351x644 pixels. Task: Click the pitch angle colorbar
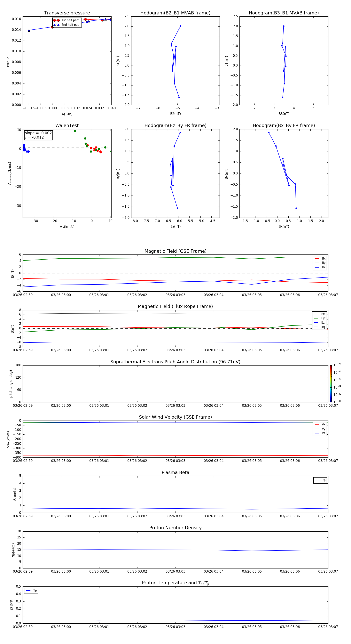click(x=331, y=383)
